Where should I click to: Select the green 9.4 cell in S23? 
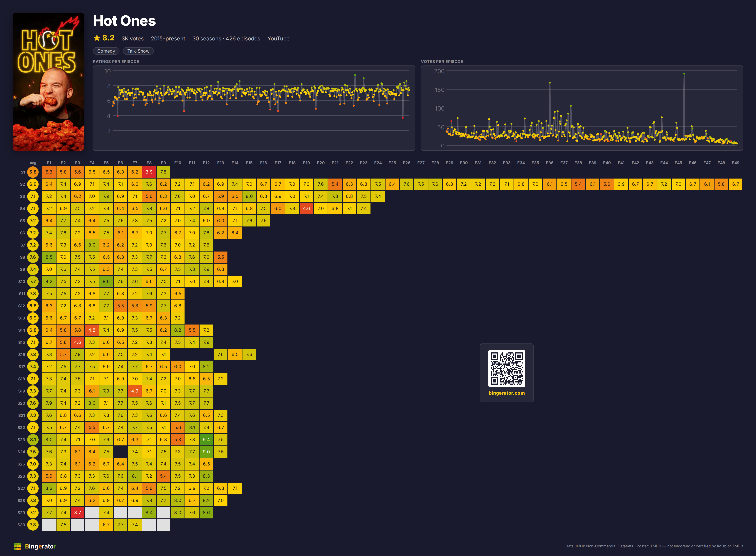click(206, 440)
